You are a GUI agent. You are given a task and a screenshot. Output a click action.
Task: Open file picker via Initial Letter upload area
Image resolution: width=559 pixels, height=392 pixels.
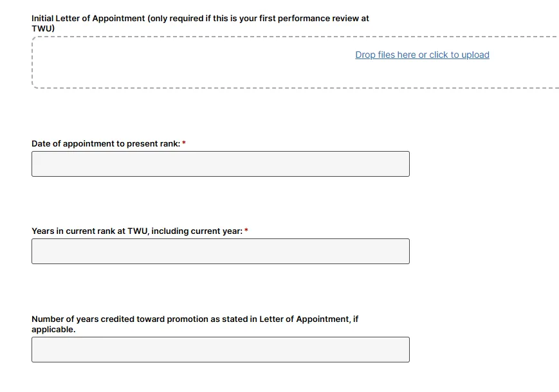[x=422, y=55]
